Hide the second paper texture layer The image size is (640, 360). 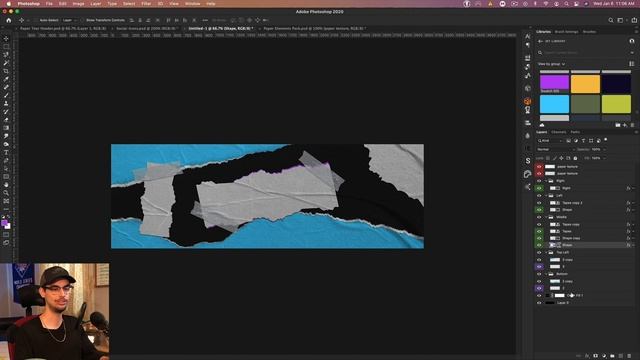539,173
